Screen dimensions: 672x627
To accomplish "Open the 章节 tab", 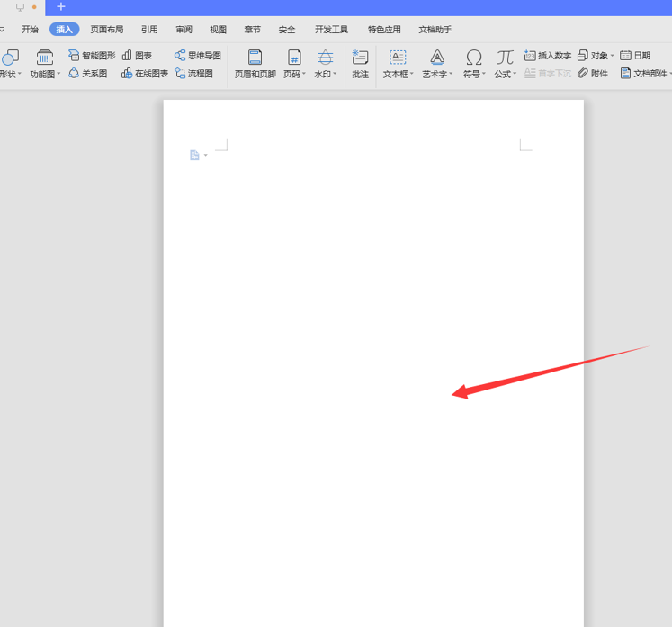I will point(253,29).
